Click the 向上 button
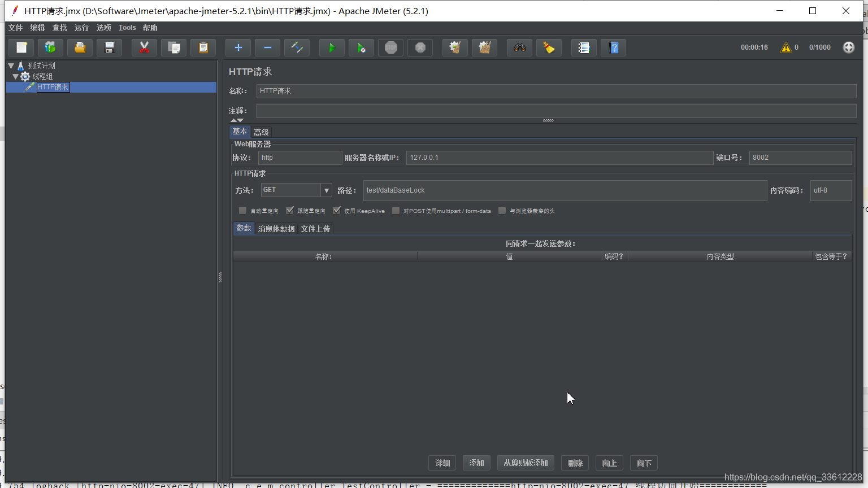 click(x=609, y=463)
